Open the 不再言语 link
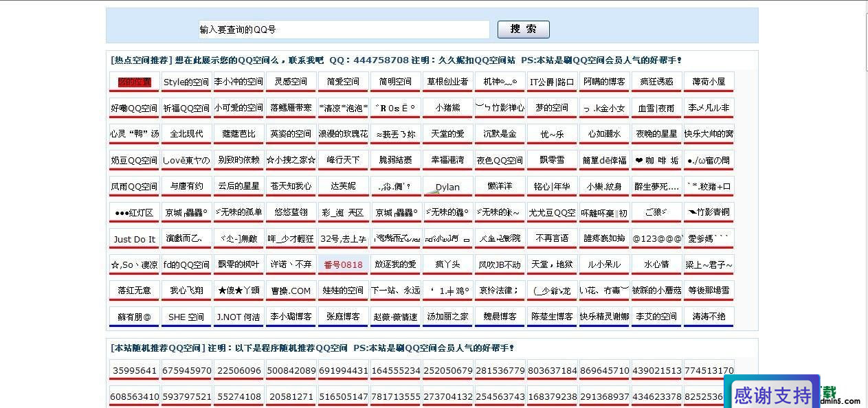Image resolution: width=868 pixels, height=408 pixels. (552, 239)
